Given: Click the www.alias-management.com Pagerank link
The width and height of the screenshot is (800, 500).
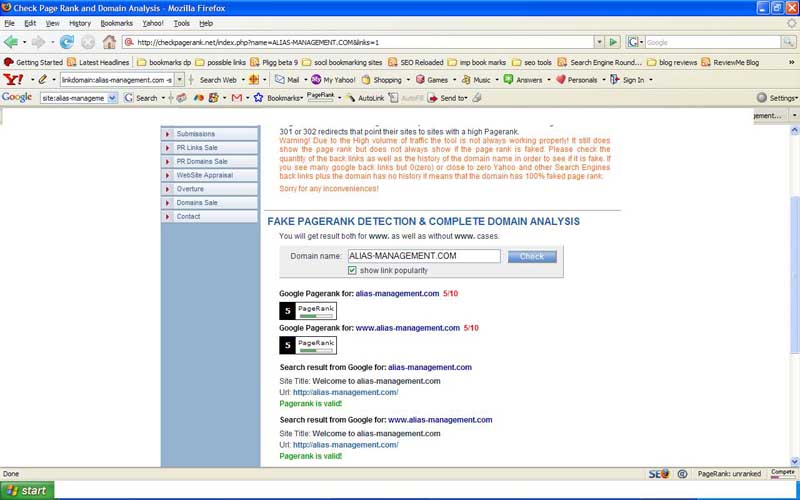Looking at the screenshot, I should coord(407,328).
